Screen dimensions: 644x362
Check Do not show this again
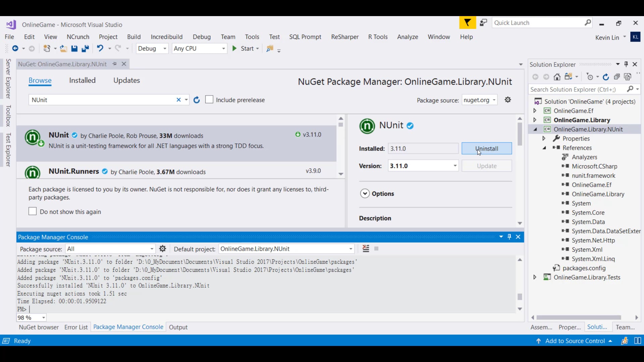(33, 211)
